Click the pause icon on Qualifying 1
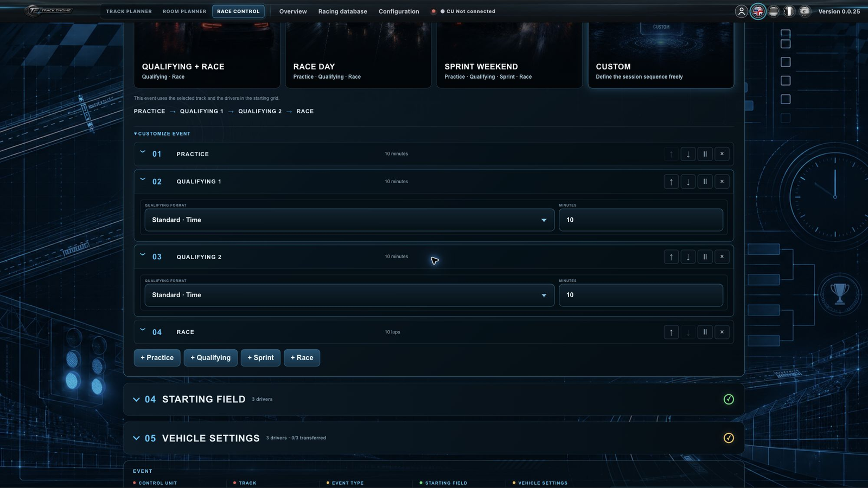The image size is (868, 488). pos(705,182)
